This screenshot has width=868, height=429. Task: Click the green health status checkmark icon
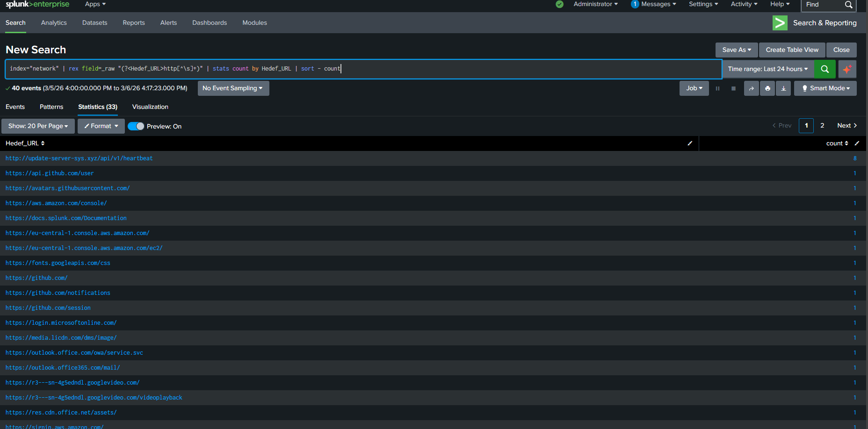(559, 4)
